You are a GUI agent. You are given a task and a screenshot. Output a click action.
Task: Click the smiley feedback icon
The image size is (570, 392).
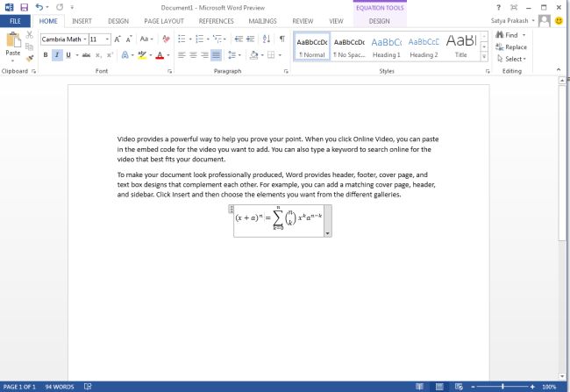pyautogui.click(x=559, y=21)
